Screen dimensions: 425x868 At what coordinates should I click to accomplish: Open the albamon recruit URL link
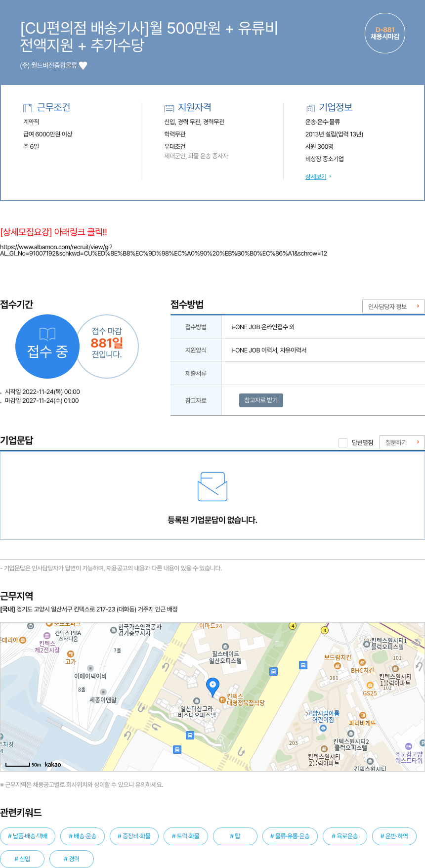click(164, 250)
